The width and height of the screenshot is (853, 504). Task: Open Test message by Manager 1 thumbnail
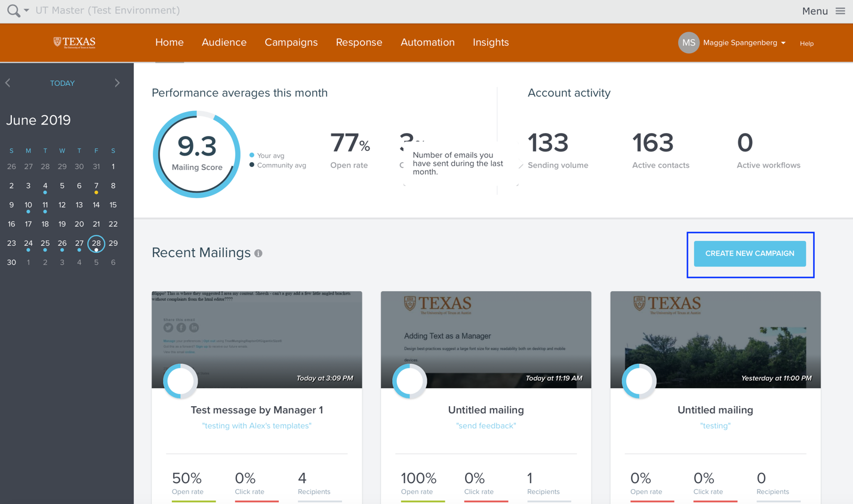(x=257, y=339)
